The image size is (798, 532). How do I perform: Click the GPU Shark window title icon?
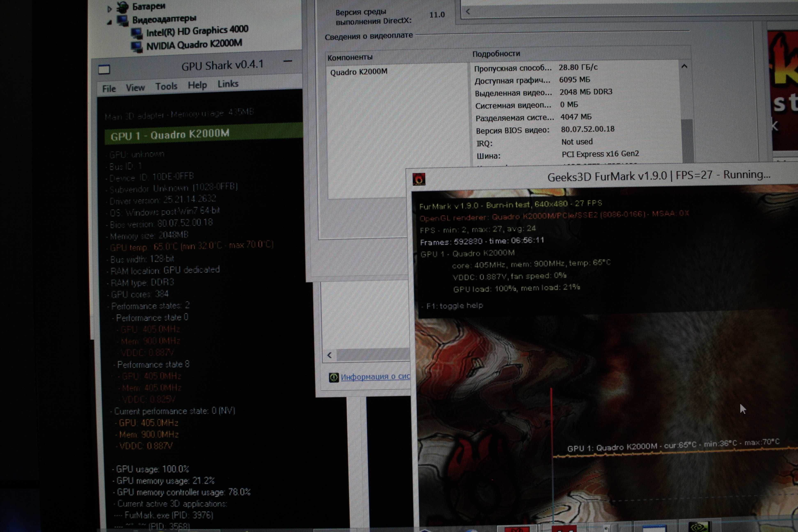[104, 70]
